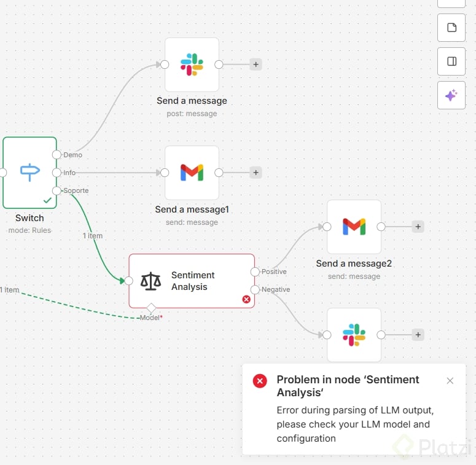
Task: Add node after 'Send a message' Slack
Action: coord(256,64)
